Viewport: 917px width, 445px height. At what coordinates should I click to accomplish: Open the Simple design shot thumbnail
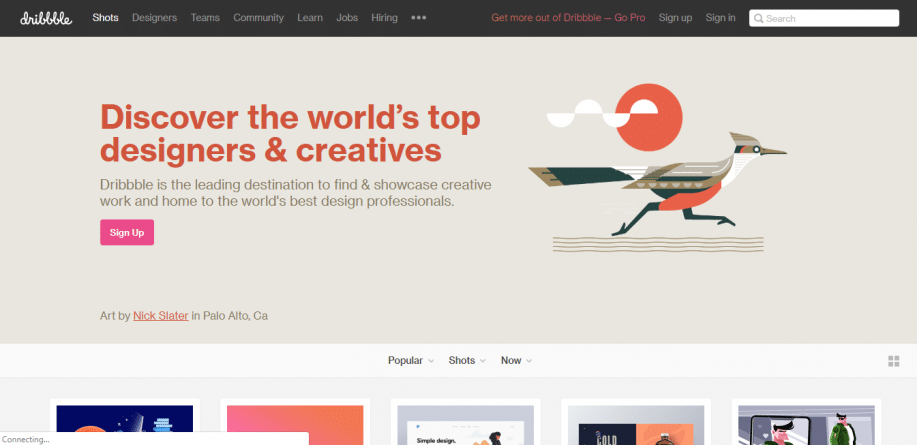click(466, 425)
